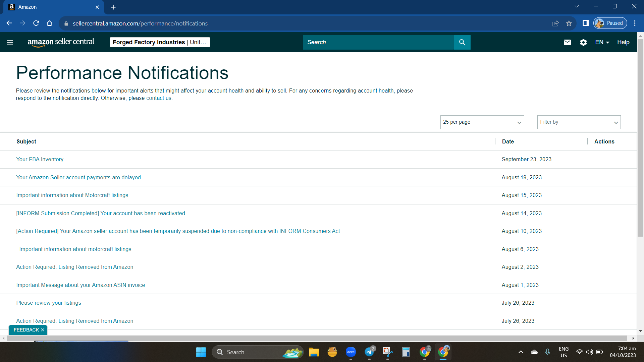Switch the ENG US input language
Screen dimensions: 644x362
tap(564, 352)
